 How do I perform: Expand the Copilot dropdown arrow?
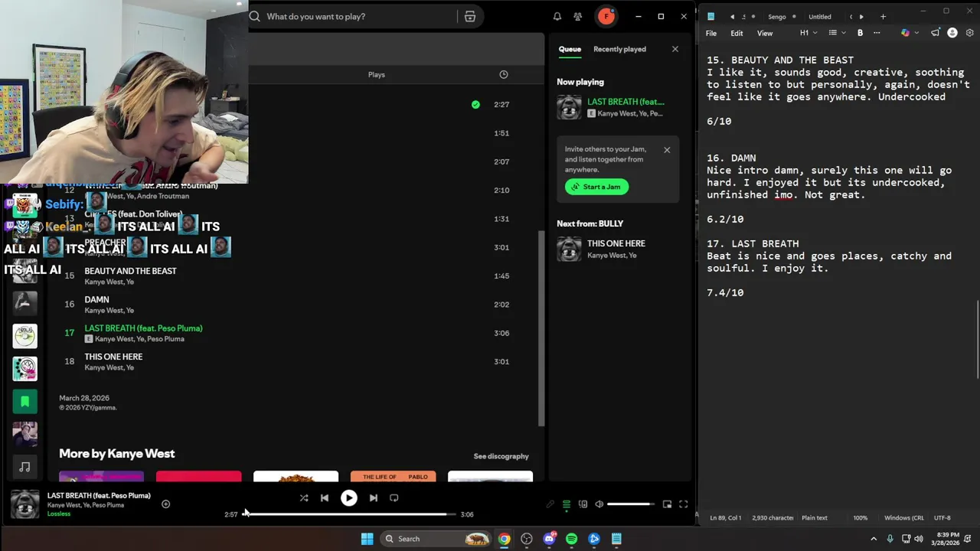point(916,33)
